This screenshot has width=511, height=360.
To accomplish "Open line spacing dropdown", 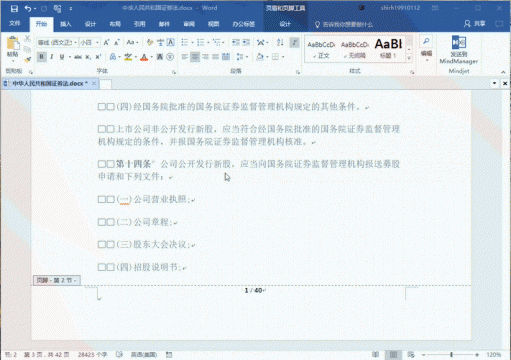I will 242,57.
